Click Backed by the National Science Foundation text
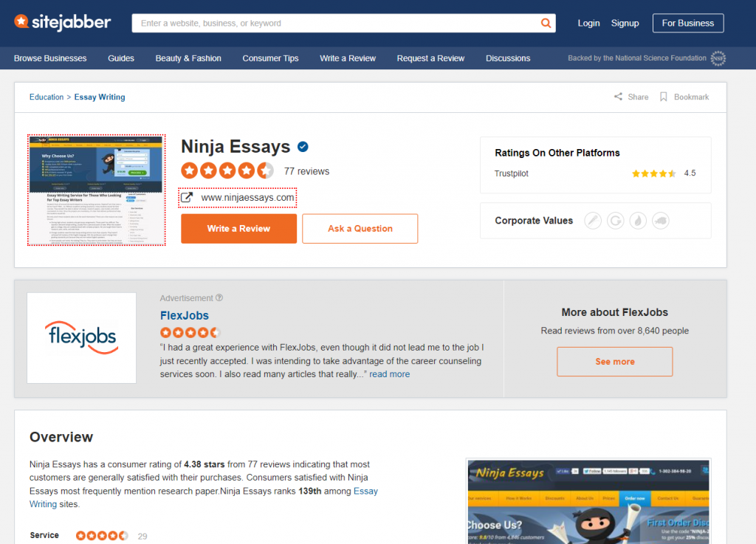Viewport: 756px width, 544px height. (637, 58)
